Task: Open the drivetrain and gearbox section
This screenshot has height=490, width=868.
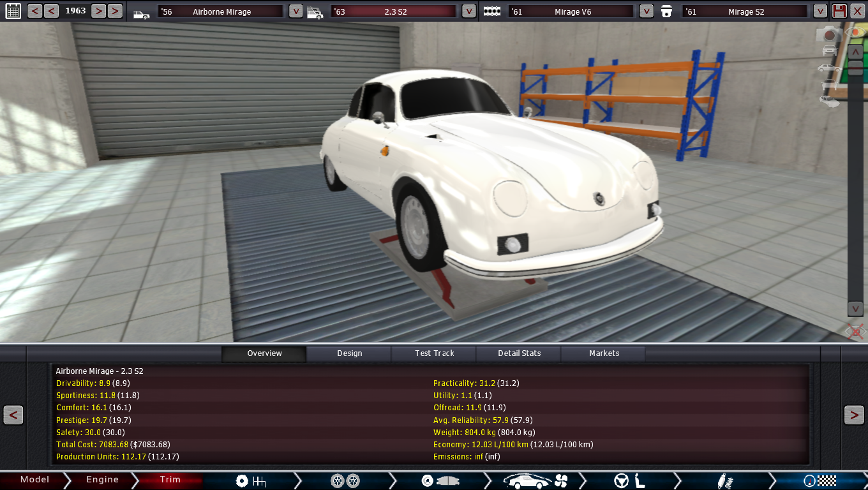Action: 250,480
